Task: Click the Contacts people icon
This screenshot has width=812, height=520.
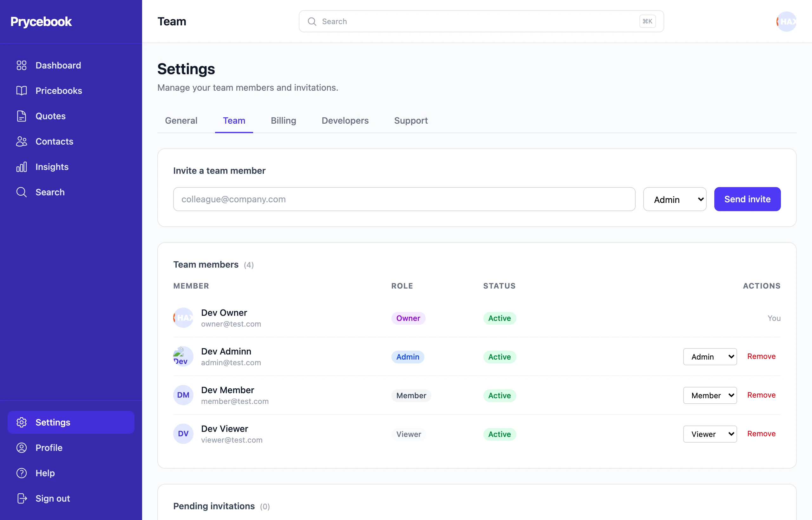Action: coord(21,141)
